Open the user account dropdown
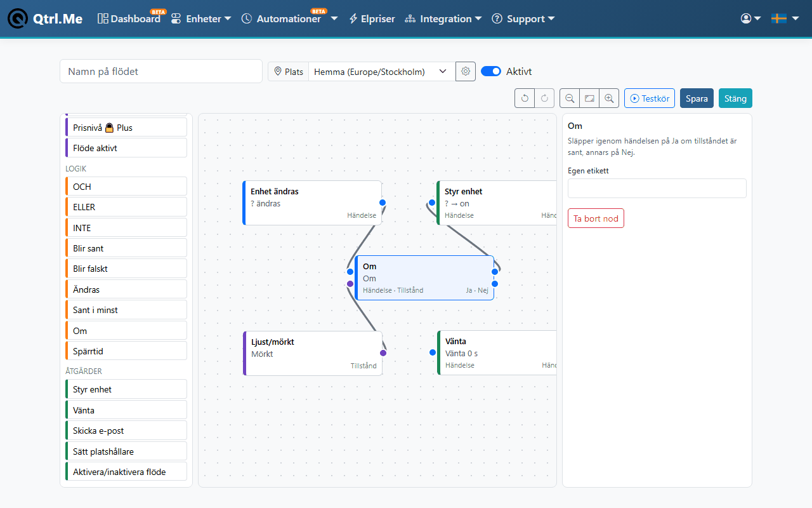 pos(750,18)
